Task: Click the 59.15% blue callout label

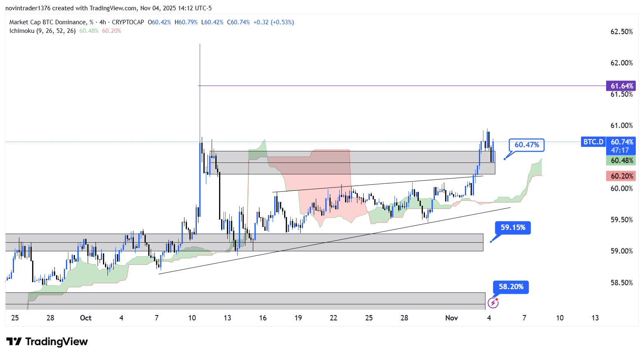Action: coord(513,227)
